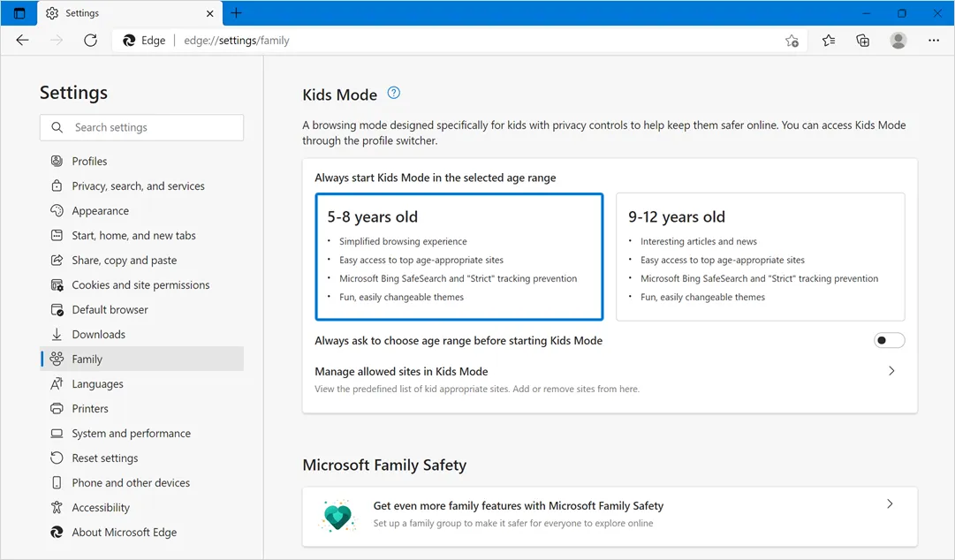The height and width of the screenshot is (560, 955).
Task: Go back using the back arrow
Action: pos(23,41)
